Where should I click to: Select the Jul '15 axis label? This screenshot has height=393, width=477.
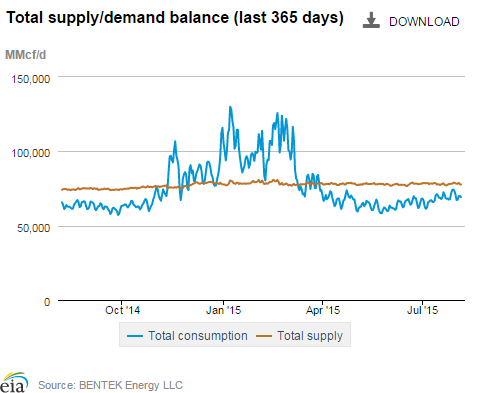coord(422,310)
